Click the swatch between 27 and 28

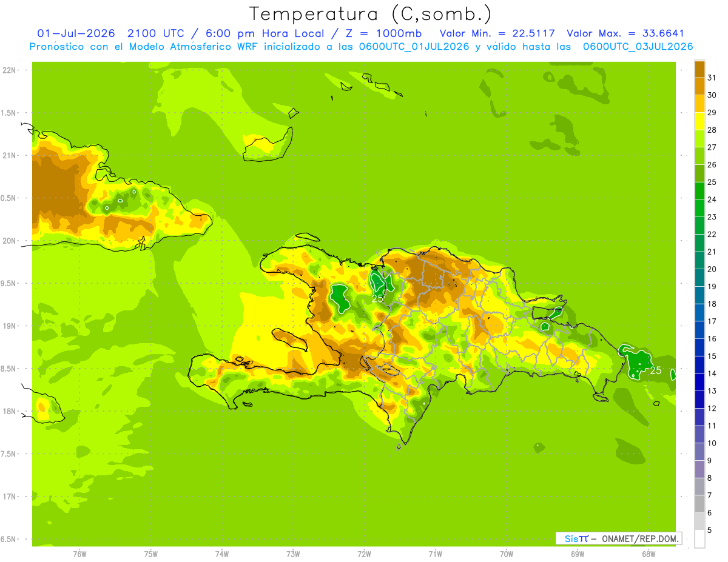coord(699,138)
